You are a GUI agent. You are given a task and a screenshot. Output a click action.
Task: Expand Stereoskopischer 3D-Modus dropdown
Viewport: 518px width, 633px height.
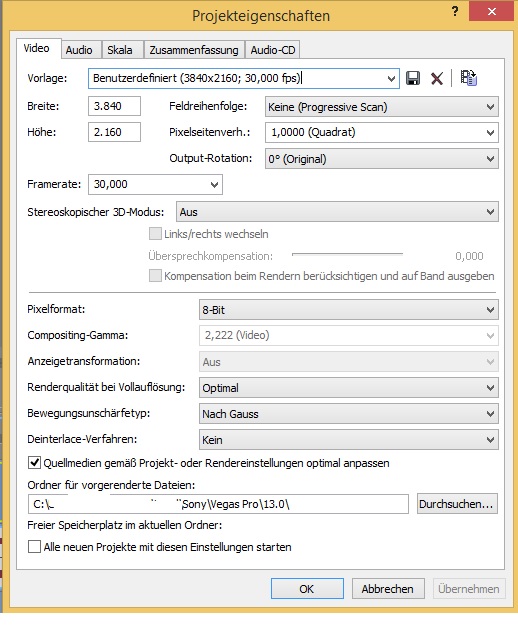click(337, 212)
